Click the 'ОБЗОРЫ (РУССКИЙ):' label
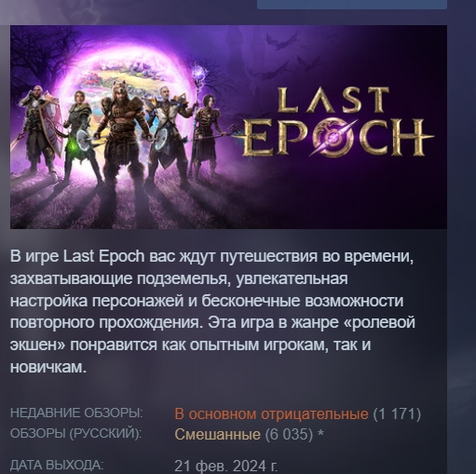This screenshot has width=476, height=474. [75, 433]
